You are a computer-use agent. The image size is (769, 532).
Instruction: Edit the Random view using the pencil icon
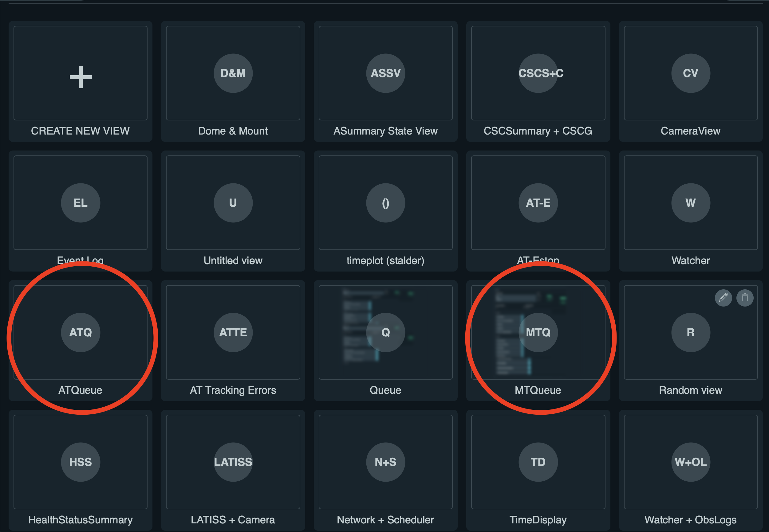(723, 298)
